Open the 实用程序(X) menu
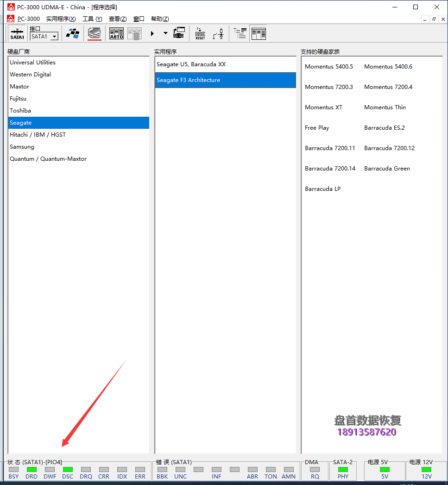This screenshot has height=485, width=448. [x=61, y=19]
